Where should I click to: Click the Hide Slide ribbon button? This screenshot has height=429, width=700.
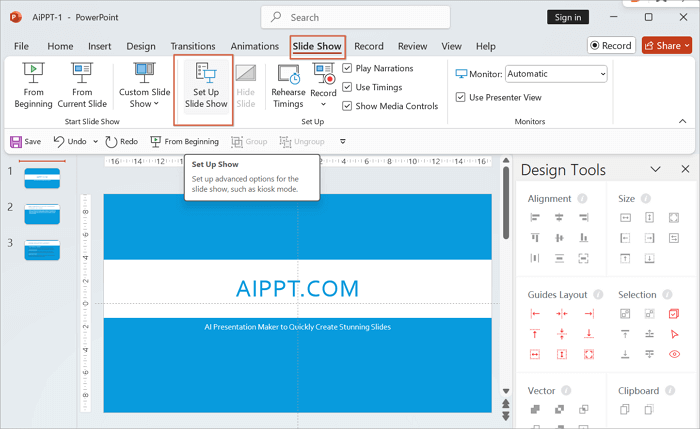[x=246, y=86]
